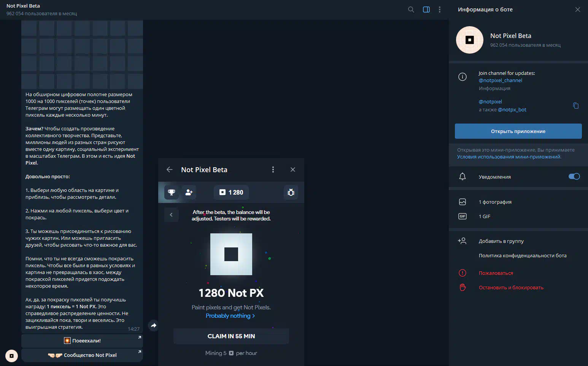Viewport: 588px width, 366px height.
Task: Click the message timestamp 14:27
Action: click(x=133, y=329)
